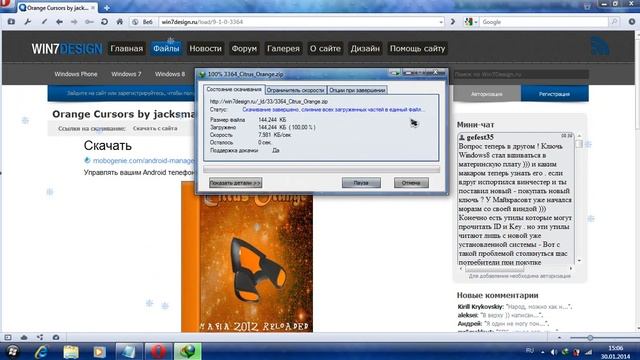640x360 pixels.
Task: Open the site RSS feed icon
Action: [600, 46]
